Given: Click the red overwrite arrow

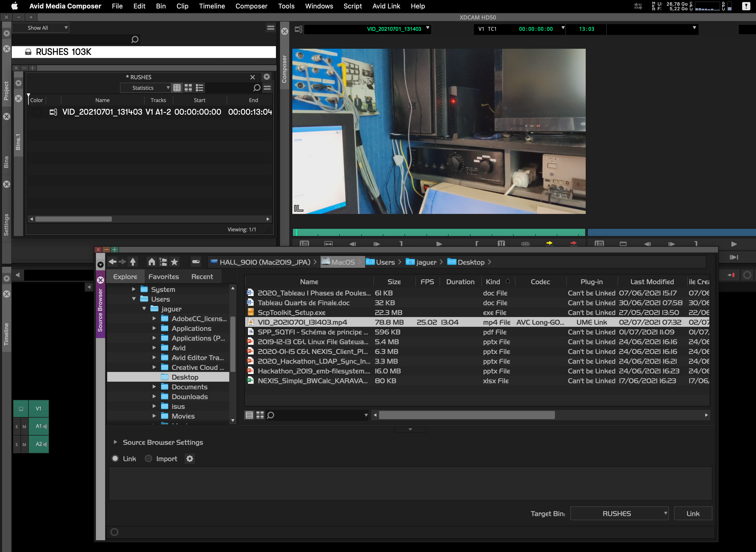Looking at the screenshot, I should click(574, 243).
